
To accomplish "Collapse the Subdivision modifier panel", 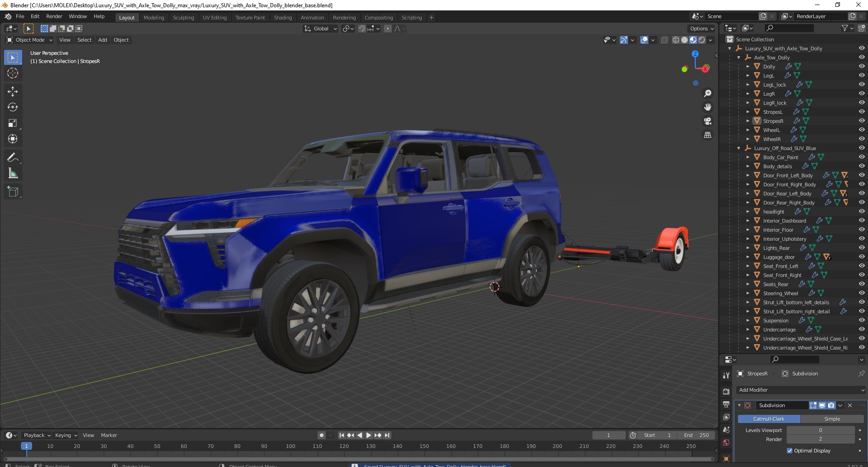I will [739, 405].
